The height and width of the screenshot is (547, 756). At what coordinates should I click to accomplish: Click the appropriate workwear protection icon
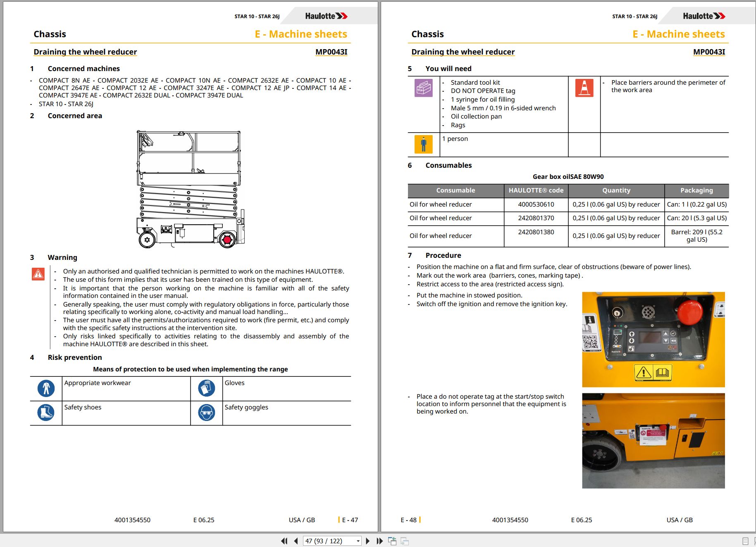[46, 388]
